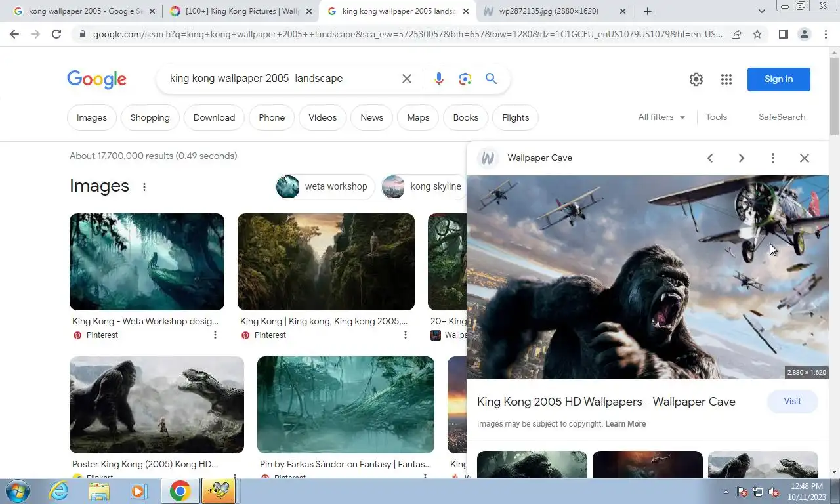Click the address bar URL

pyautogui.click(x=407, y=34)
